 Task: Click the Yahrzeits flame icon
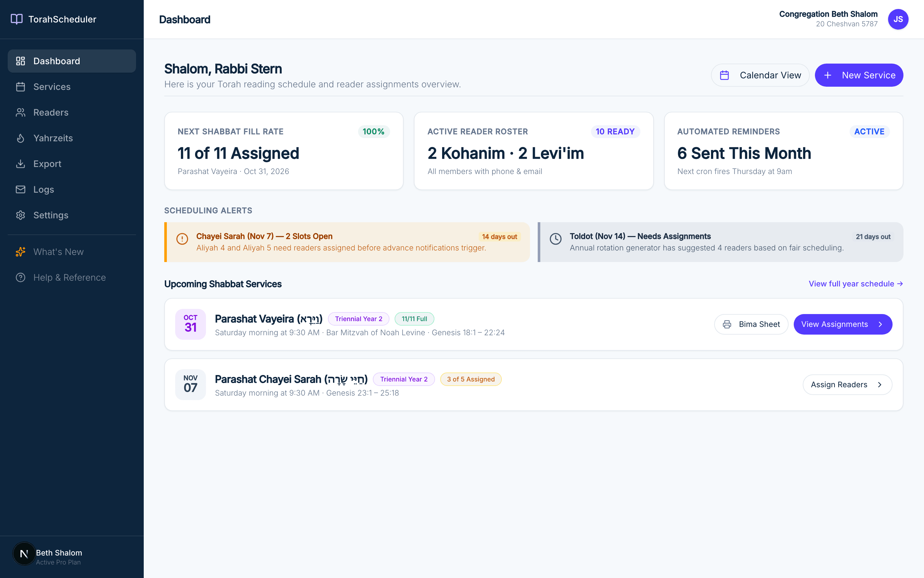(21, 138)
